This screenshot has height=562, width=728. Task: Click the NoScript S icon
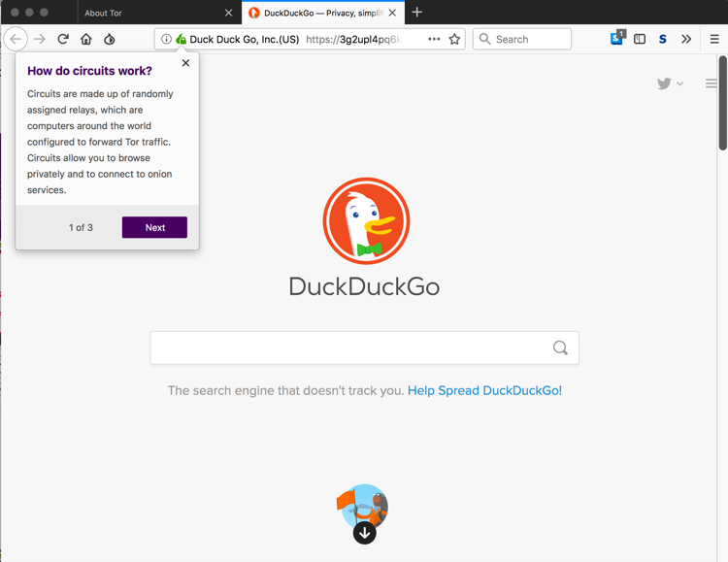click(x=663, y=39)
